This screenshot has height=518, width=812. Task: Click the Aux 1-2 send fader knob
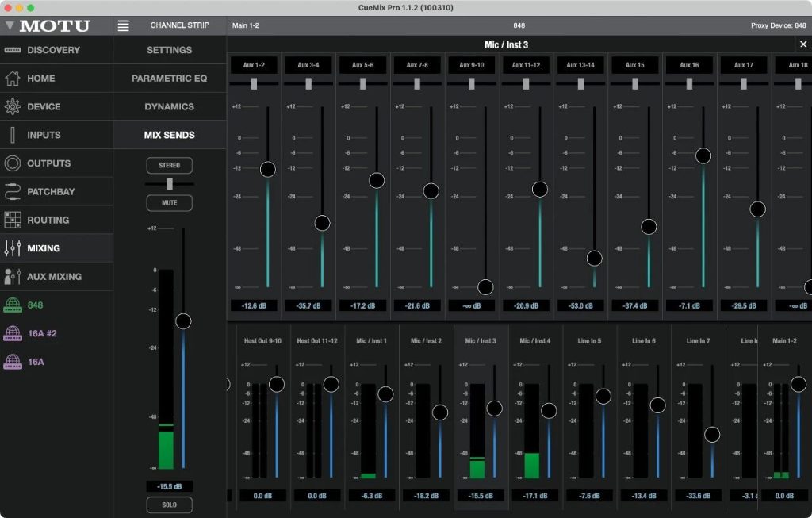point(267,169)
